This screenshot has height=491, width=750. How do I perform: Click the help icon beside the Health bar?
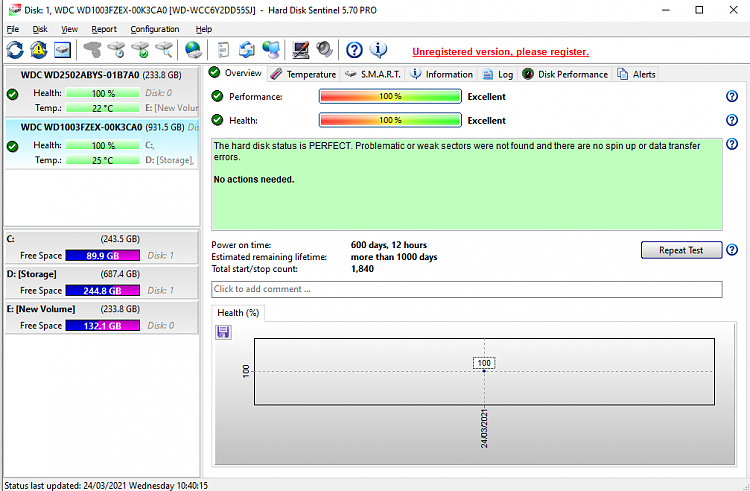[x=732, y=120]
